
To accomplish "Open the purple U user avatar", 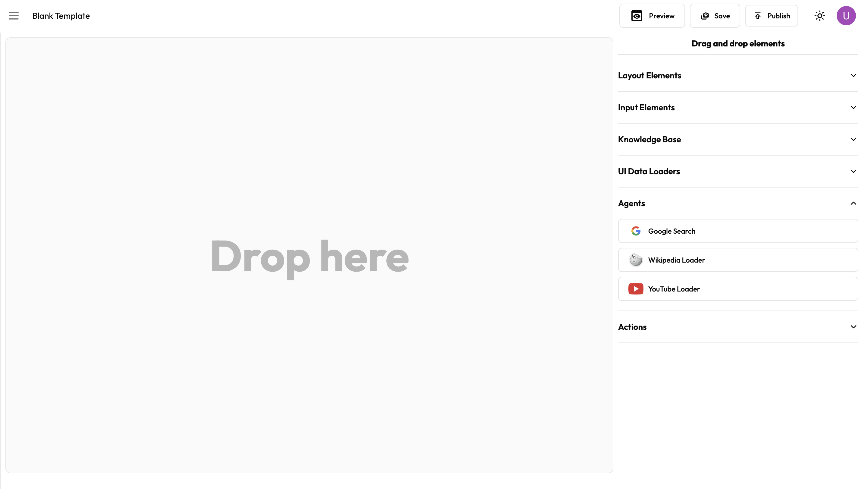I will click(846, 16).
